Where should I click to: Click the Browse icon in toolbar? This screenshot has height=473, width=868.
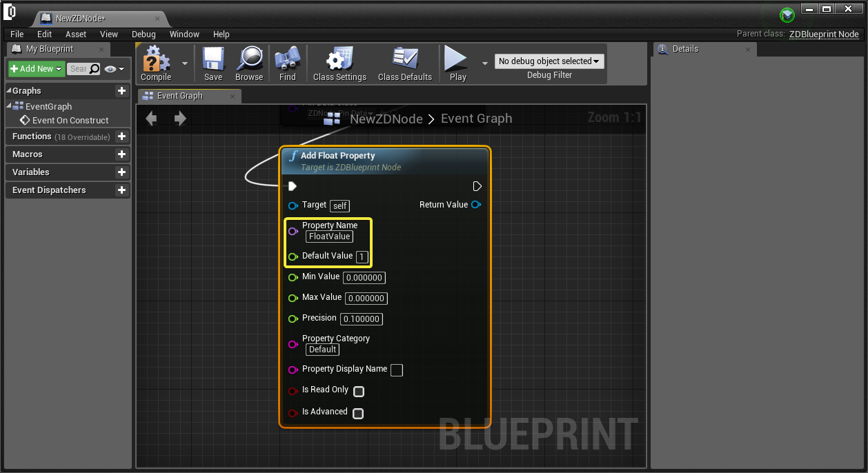[x=248, y=60]
